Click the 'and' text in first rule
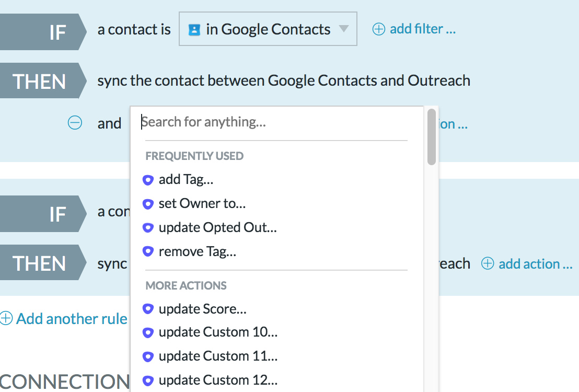 coord(109,123)
